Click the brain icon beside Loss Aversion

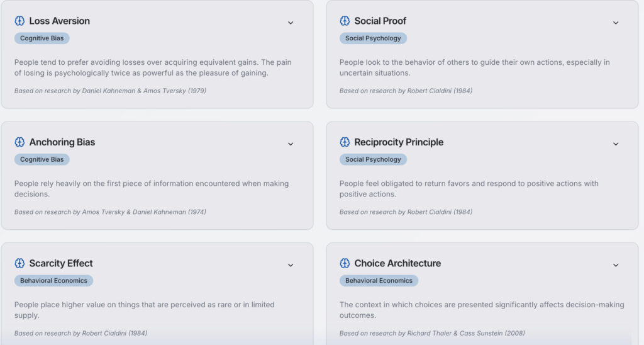point(19,21)
